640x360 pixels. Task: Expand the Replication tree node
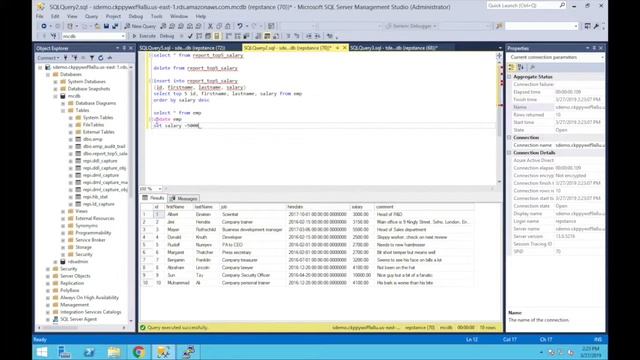[x=48, y=283]
